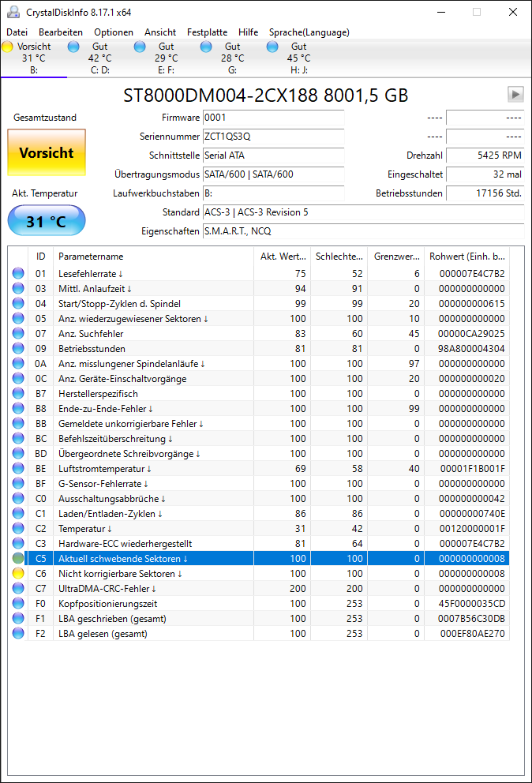Select drive B: with Vorsicht status
532x783 pixels.
(33, 58)
